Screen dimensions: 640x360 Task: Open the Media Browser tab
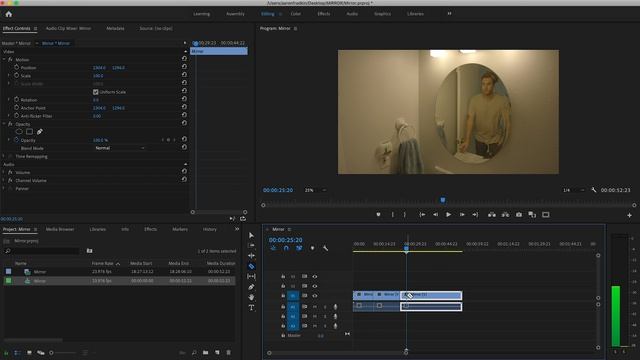(x=60, y=229)
